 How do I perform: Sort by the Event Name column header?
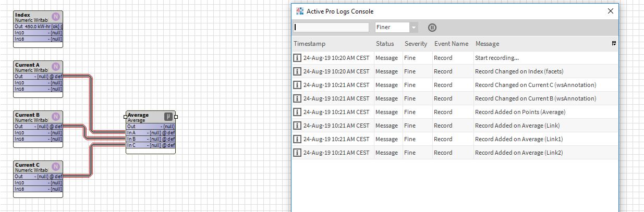click(x=451, y=44)
